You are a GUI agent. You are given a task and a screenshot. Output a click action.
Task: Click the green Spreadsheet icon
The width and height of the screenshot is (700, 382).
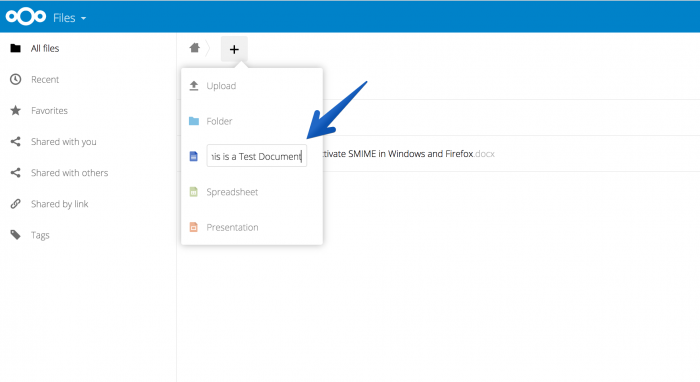[x=193, y=192]
